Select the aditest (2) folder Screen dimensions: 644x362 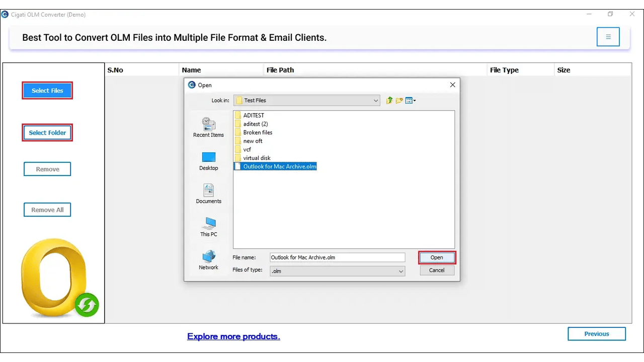[251, 124]
